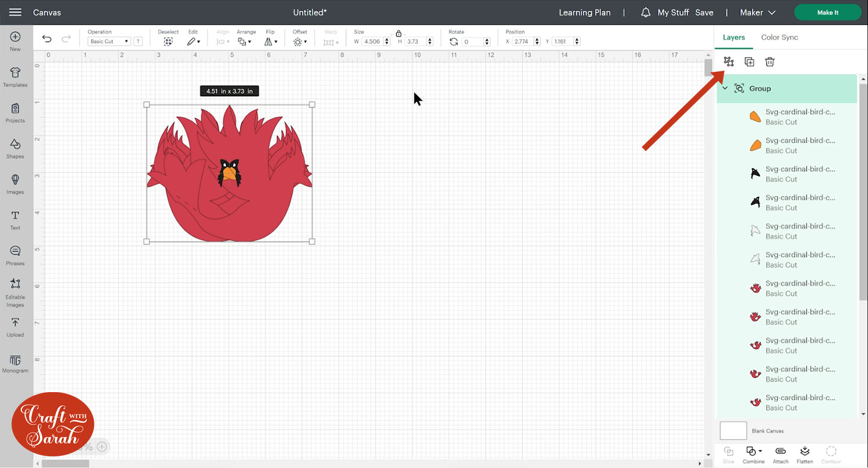Image resolution: width=868 pixels, height=468 pixels.
Task: Open Editable Images in sidebar
Action: click(15, 292)
